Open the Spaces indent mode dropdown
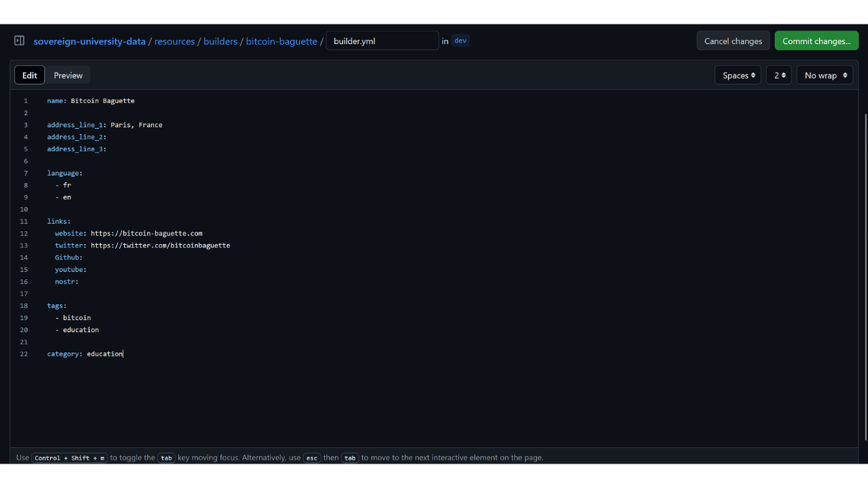 point(738,75)
